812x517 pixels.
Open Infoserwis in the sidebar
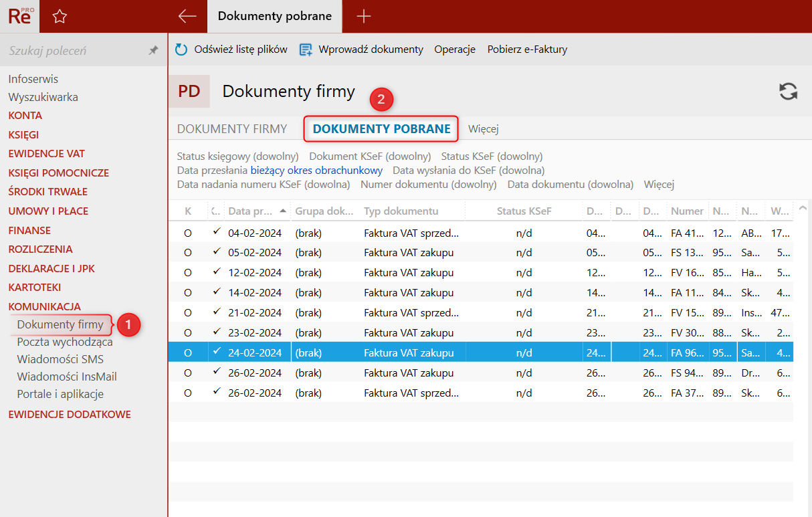(x=33, y=79)
